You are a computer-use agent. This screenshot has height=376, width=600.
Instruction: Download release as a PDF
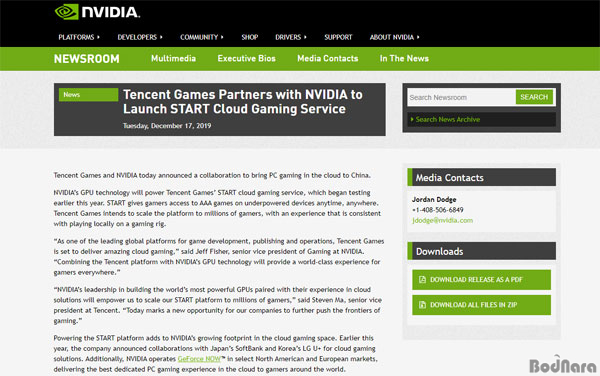481,280
